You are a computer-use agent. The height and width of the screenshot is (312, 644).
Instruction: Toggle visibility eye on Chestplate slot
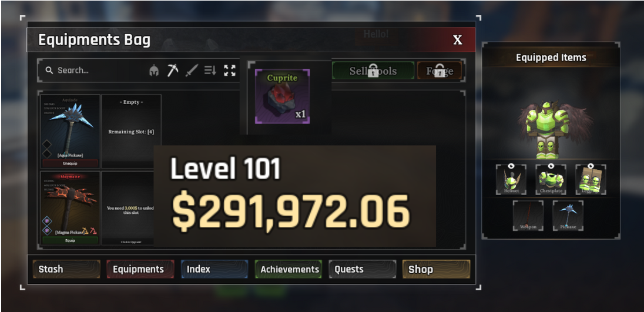pos(551,166)
